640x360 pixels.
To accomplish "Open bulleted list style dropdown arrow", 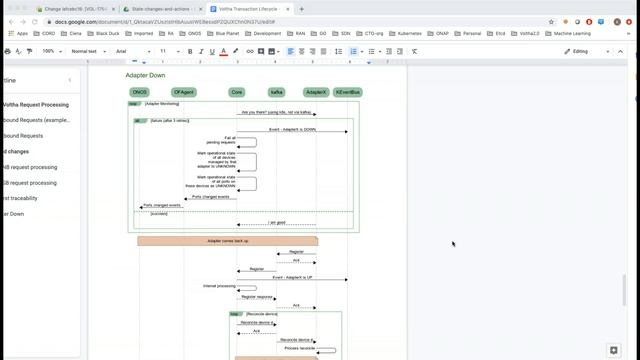I will pos(380,52).
